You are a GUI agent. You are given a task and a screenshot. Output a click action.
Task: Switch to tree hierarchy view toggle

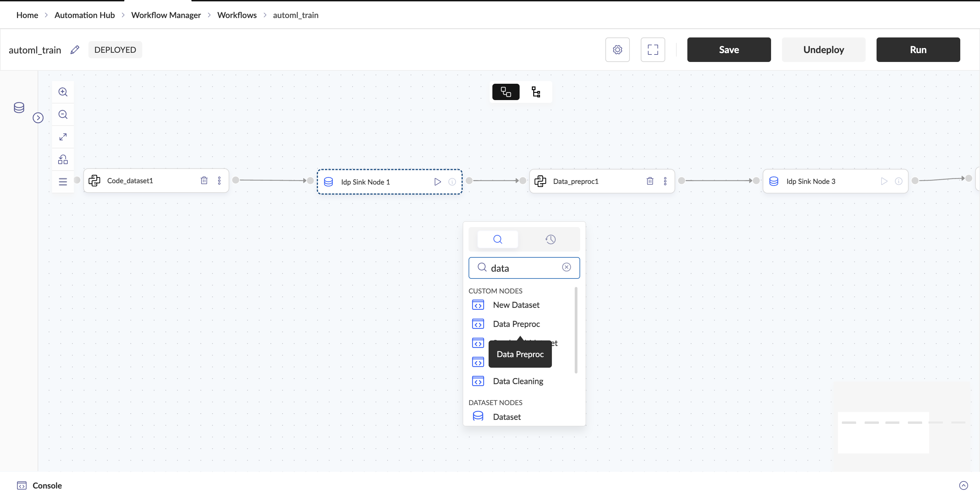(x=536, y=92)
